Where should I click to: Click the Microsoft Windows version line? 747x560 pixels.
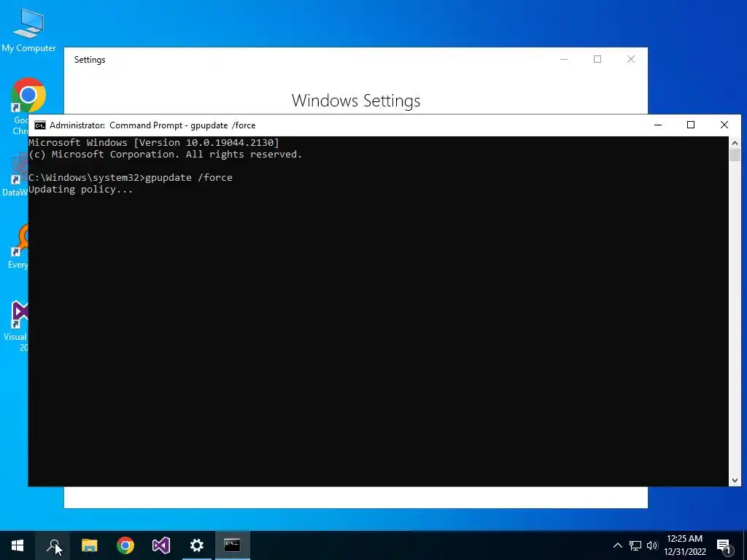pos(154,142)
